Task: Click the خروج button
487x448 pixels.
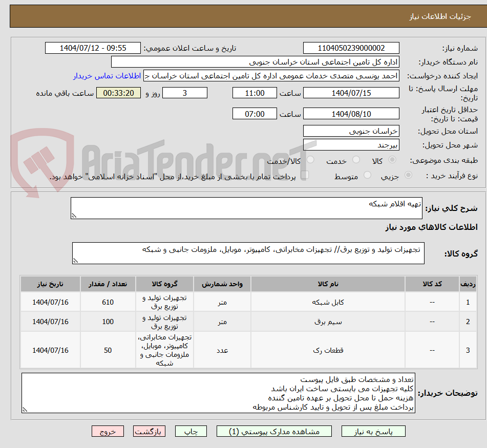Action: coord(108,431)
